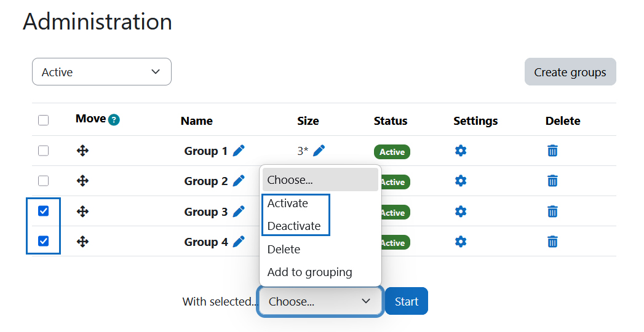Click the Start button
Image resolution: width=644 pixels, height=332 pixels.
[x=406, y=301]
